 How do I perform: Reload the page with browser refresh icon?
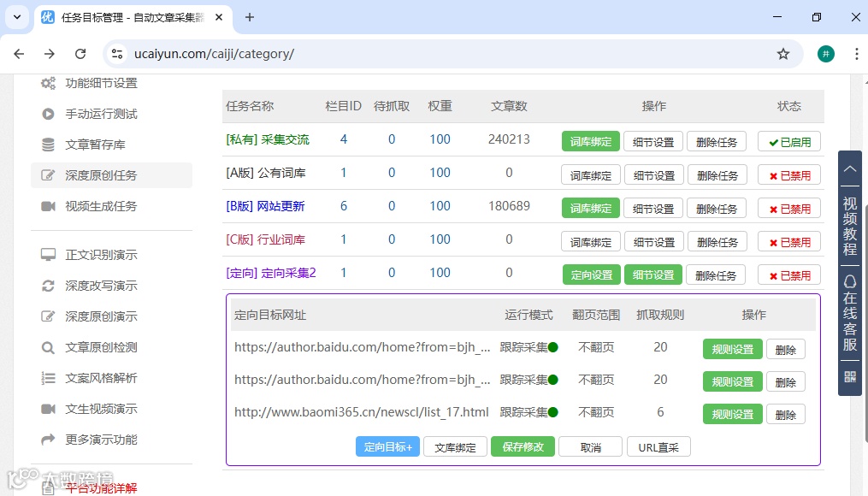[80, 54]
